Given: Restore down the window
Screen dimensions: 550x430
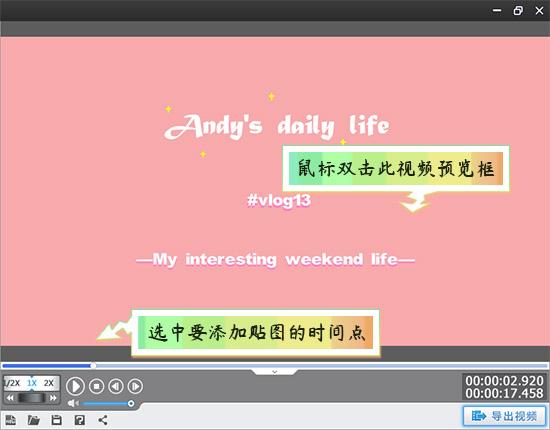Looking at the screenshot, I should (518, 11).
